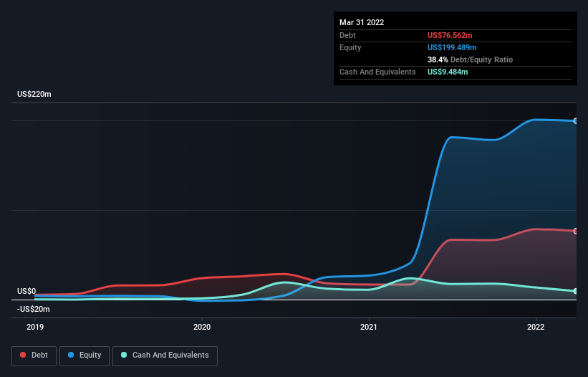588x377 pixels.
Task: Click the US$76.562m debt value
Action: pos(450,35)
